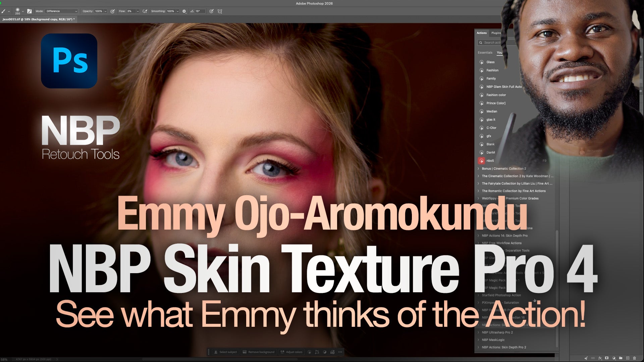Toggle pressure for opacity button
644x362 pixels.
coord(113,11)
